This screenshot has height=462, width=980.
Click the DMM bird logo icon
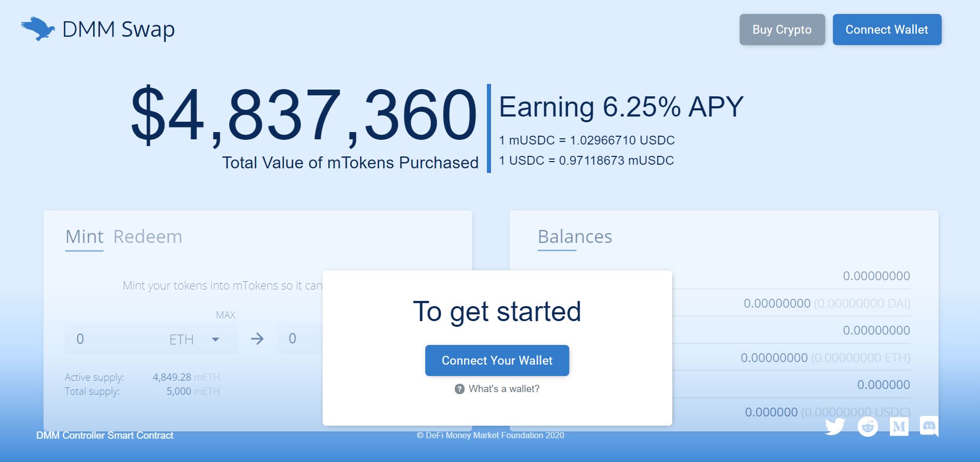(38, 29)
